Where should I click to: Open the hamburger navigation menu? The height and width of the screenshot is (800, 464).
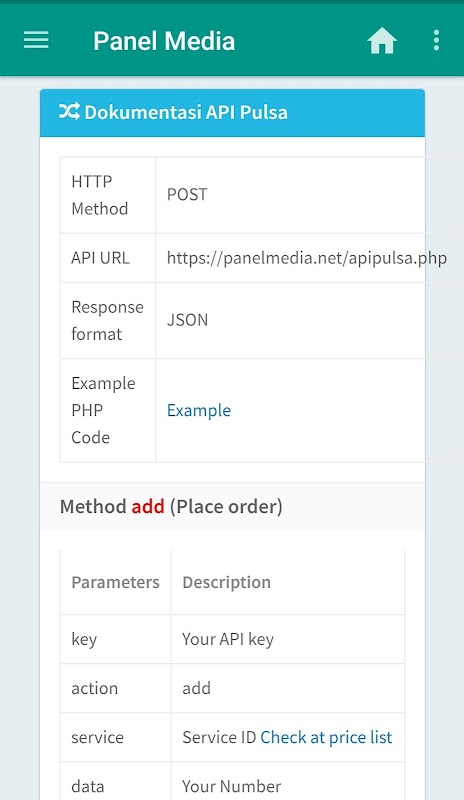[x=36, y=40]
